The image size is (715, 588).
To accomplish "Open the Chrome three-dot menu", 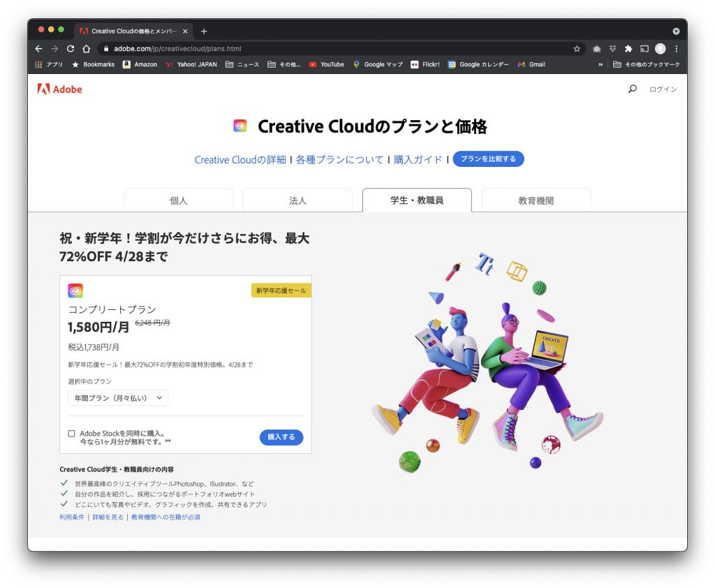I will 676,49.
